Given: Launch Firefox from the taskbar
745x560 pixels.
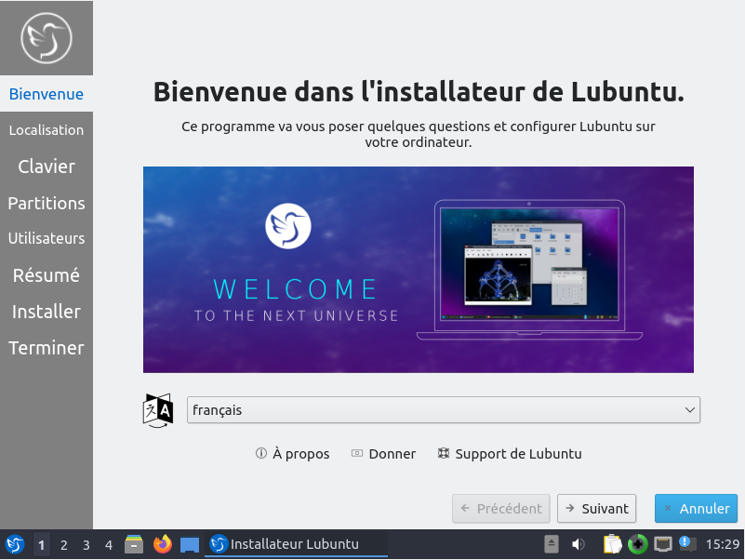Looking at the screenshot, I should click(162, 544).
